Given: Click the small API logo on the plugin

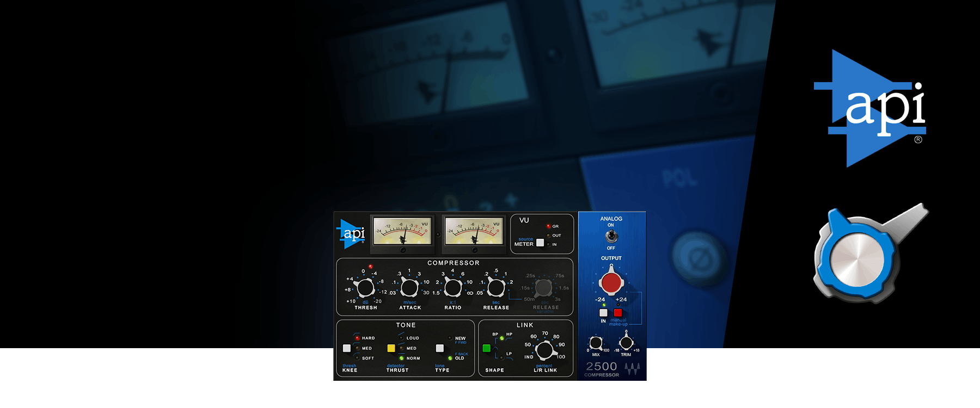Looking at the screenshot, I should pyautogui.click(x=351, y=234).
